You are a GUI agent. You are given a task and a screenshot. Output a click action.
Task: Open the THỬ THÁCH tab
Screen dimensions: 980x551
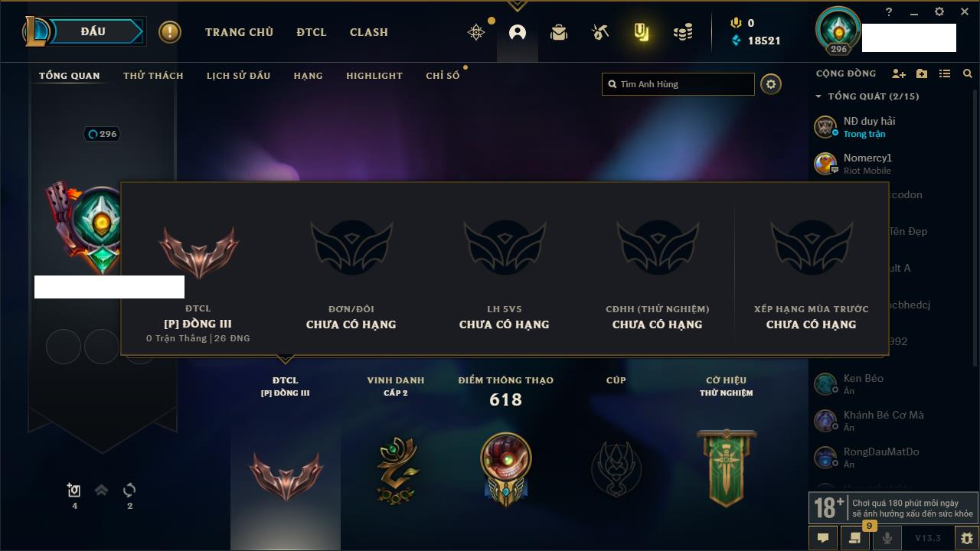(153, 76)
